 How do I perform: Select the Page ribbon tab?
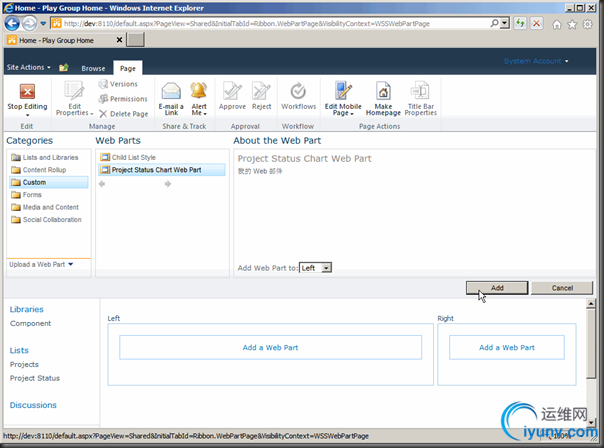tap(128, 68)
